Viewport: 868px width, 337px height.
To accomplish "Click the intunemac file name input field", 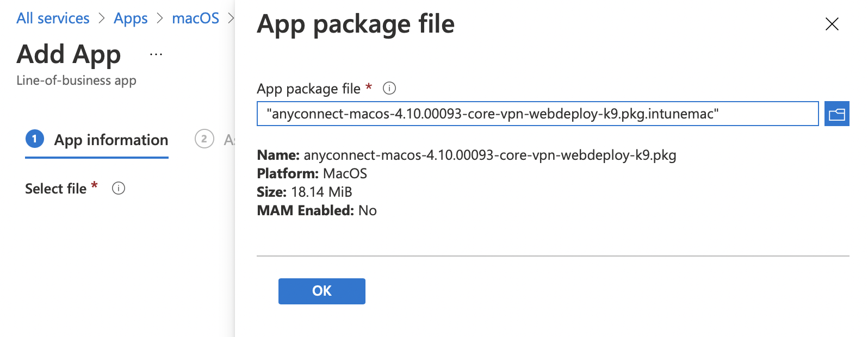I will pyautogui.click(x=538, y=114).
